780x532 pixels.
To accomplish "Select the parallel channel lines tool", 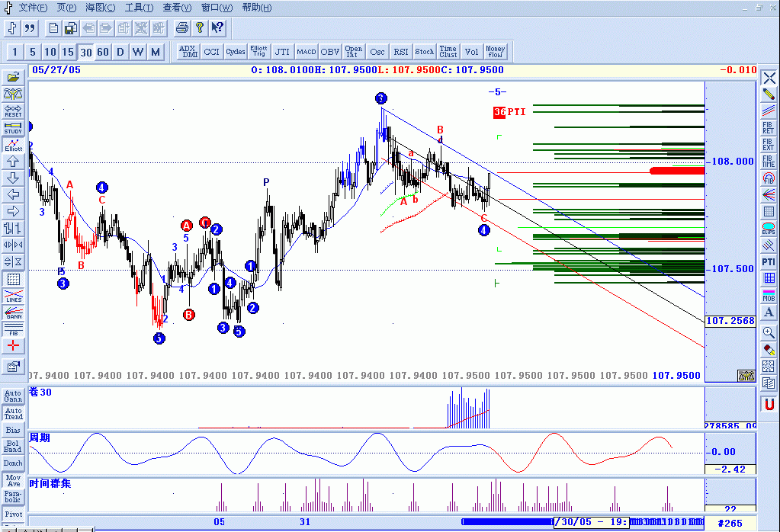I will 769,111.
